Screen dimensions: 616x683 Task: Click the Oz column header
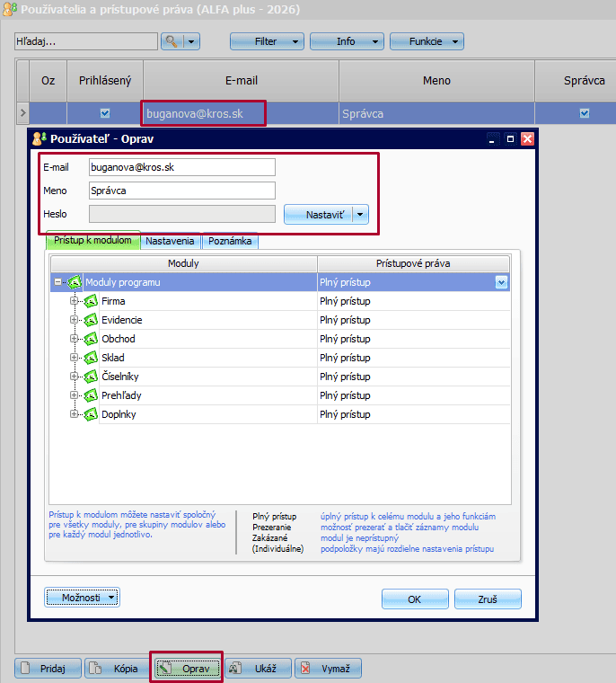pyautogui.click(x=48, y=81)
